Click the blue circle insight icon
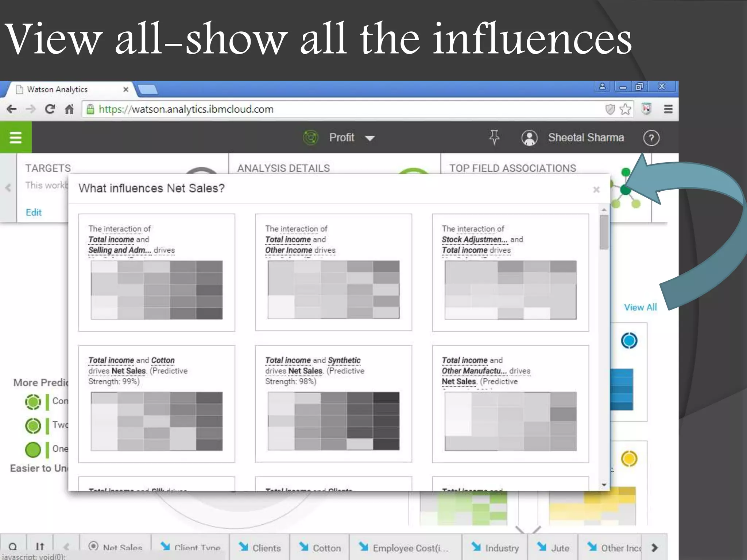 [629, 341]
